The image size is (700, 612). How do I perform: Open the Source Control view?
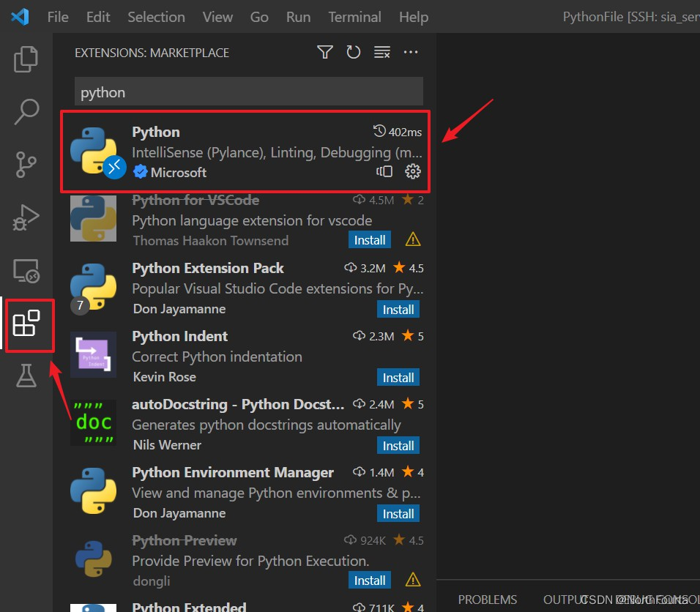pos(26,164)
